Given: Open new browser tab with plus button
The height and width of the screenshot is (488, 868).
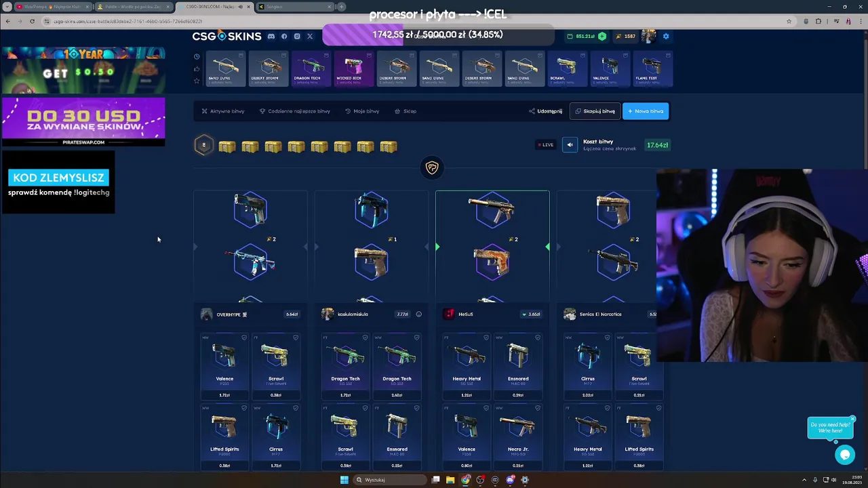Looking at the screenshot, I should pyautogui.click(x=341, y=7).
